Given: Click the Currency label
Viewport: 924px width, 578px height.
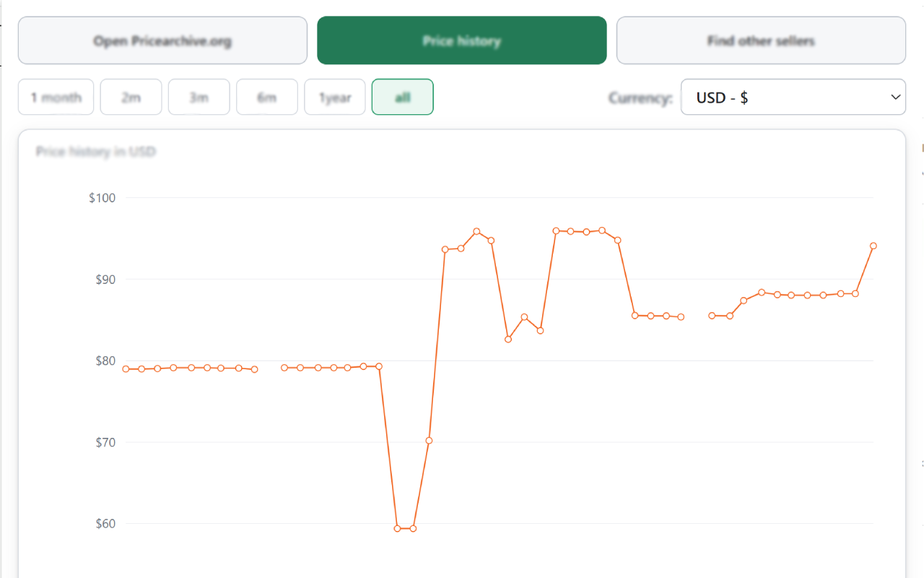Looking at the screenshot, I should click(x=640, y=98).
